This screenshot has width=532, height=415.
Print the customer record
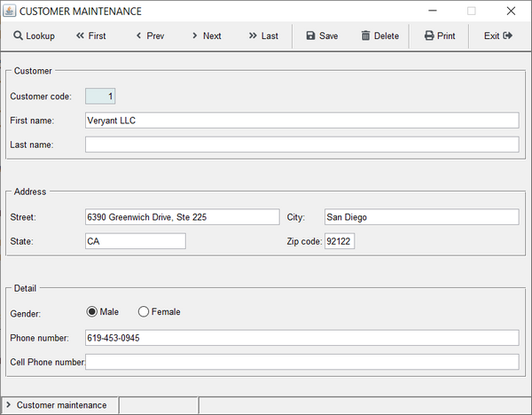[440, 36]
